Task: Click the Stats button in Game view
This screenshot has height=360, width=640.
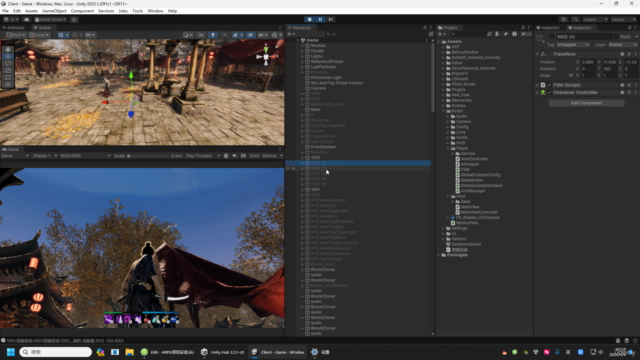Action: point(254,156)
